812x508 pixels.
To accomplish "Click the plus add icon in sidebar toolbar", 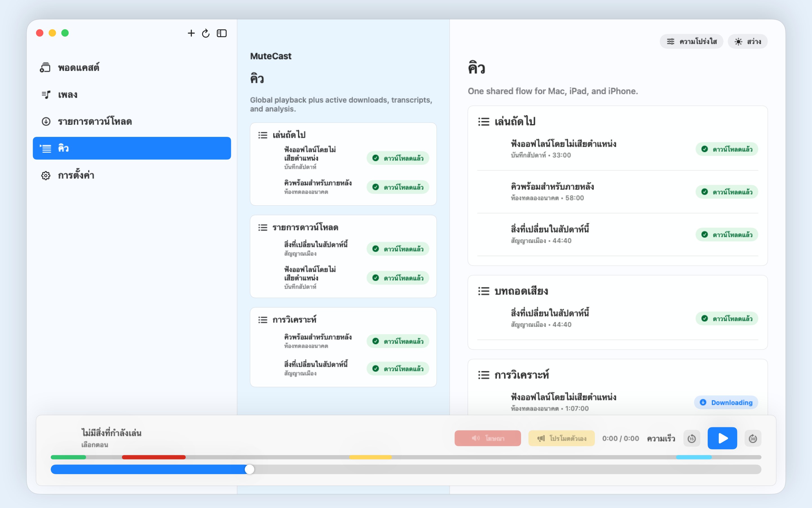I will 191,33.
